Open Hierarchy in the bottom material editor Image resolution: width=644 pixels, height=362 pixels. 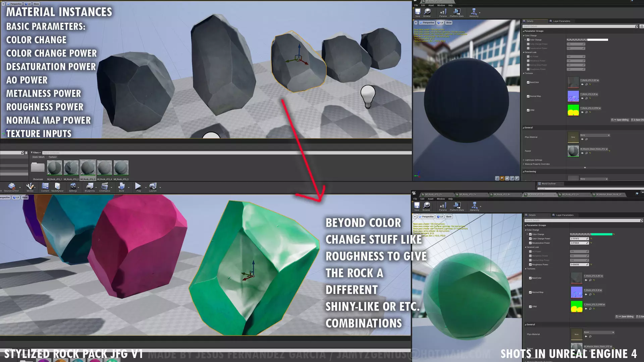[474, 206]
